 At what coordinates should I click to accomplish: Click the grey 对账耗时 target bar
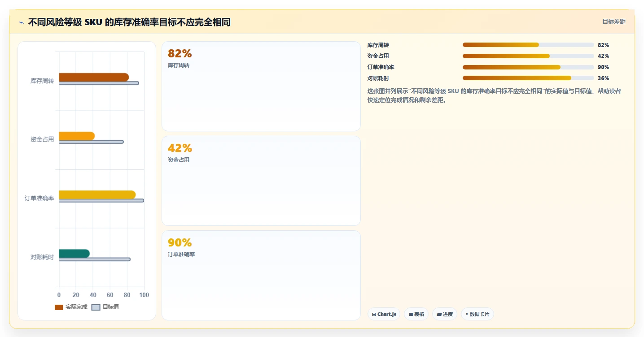point(95,259)
